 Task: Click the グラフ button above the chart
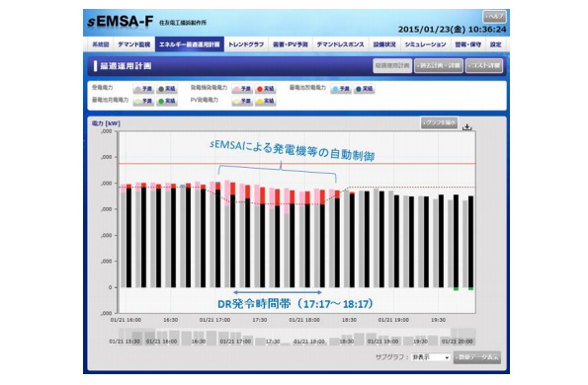pyautogui.click(x=439, y=122)
